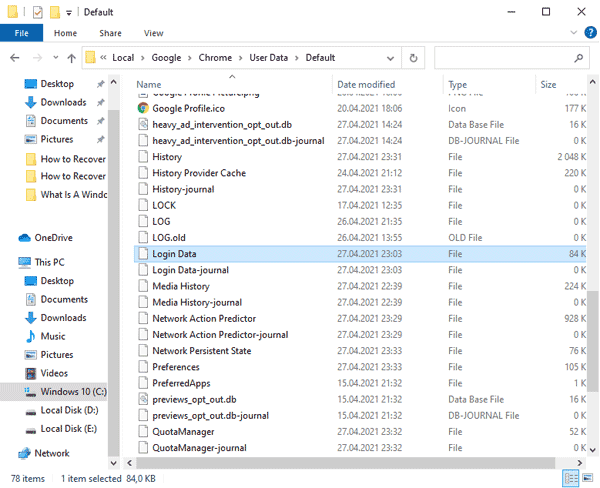This screenshot has width=600, height=488.
Task: Navigate to User Data in breadcrumb
Action: pos(268,58)
